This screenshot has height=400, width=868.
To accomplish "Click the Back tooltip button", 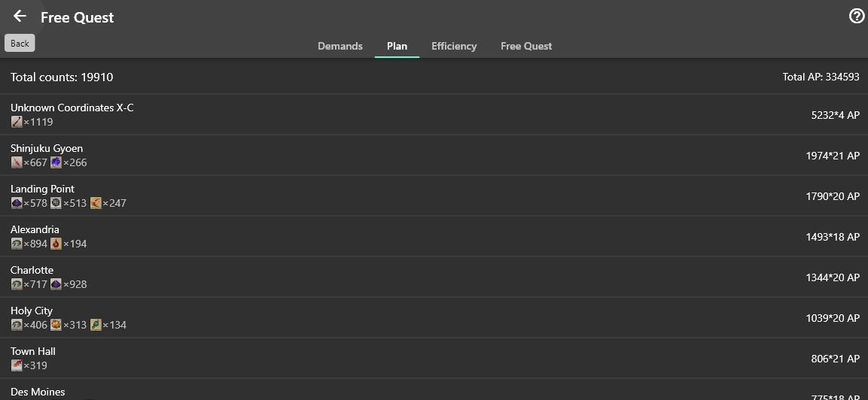I will 20,43.
